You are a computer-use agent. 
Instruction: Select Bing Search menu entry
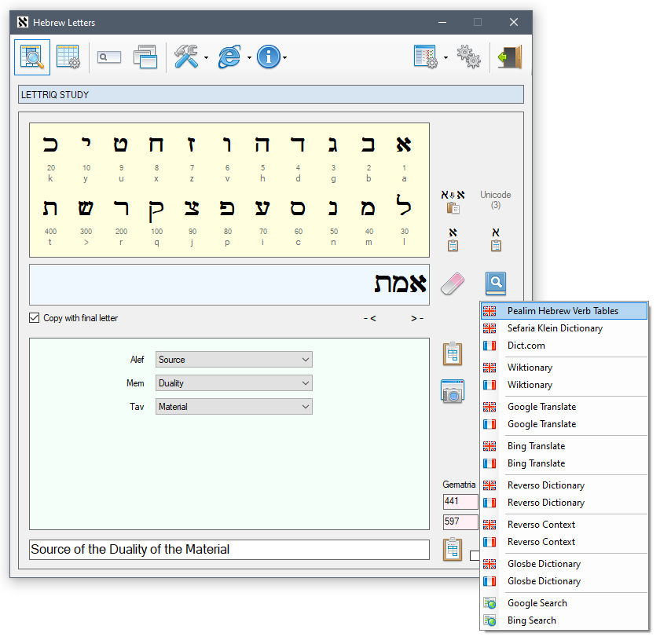563,620
